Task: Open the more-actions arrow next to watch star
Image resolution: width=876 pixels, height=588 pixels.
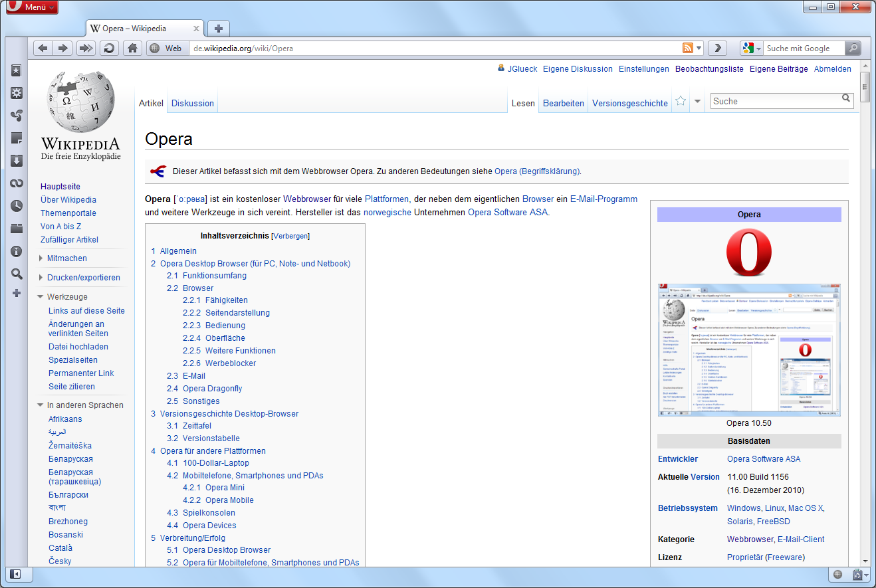Action: [x=697, y=102]
